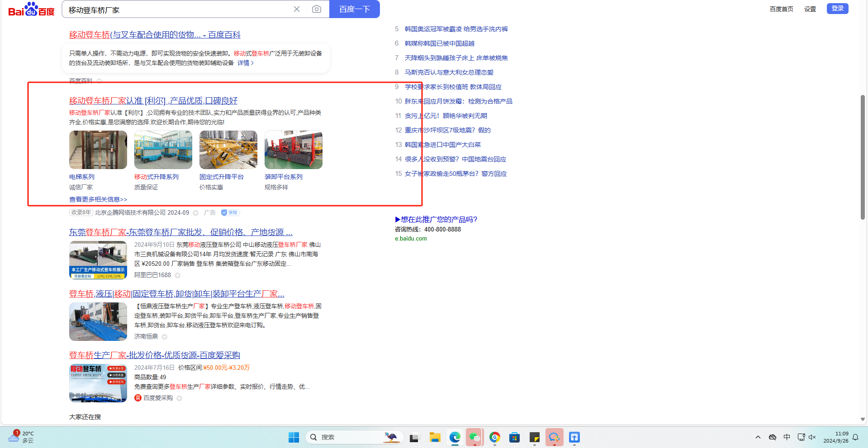This screenshot has width=868, height=448.
Task: Open hot search 韩国奥运冠军被霸凌
Action: click(x=456, y=29)
